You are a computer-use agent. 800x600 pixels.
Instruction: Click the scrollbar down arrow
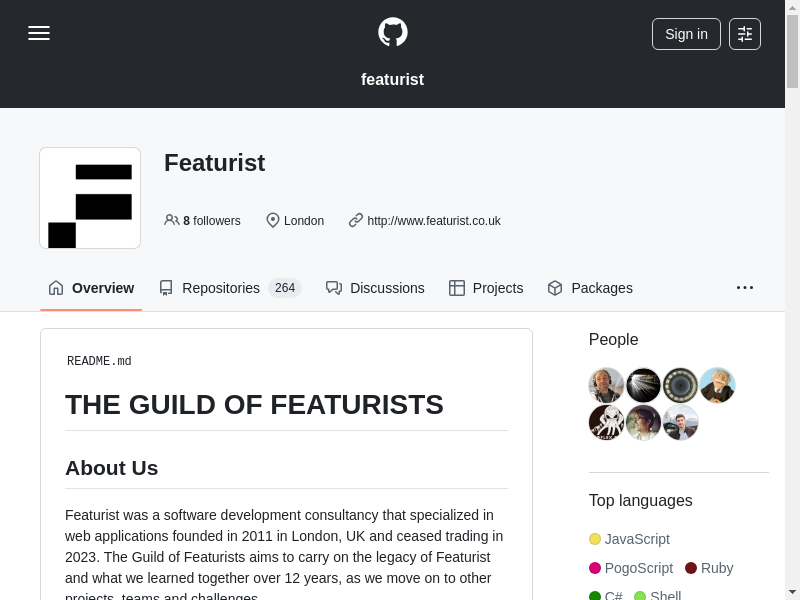click(792, 591)
